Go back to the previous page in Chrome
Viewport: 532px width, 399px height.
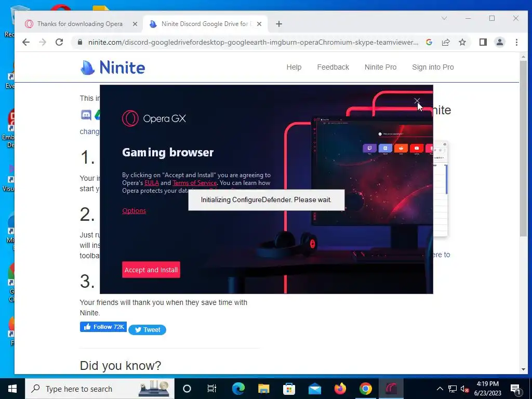[x=26, y=42]
